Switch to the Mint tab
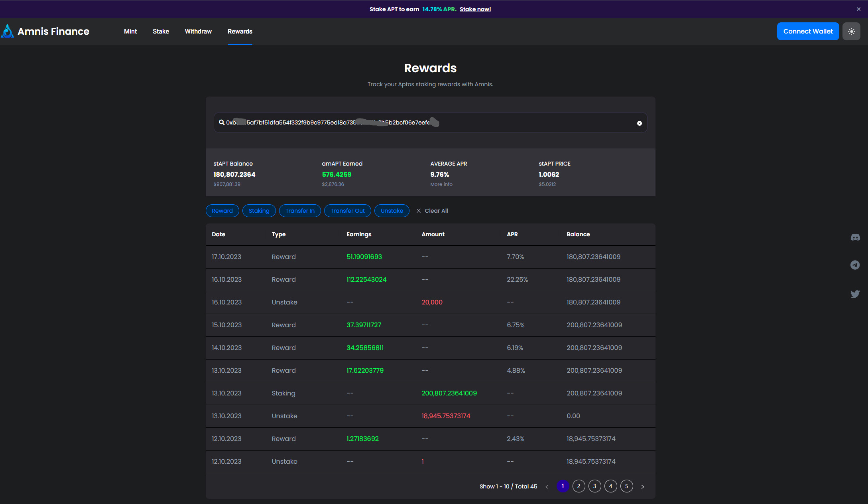 click(x=130, y=31)
